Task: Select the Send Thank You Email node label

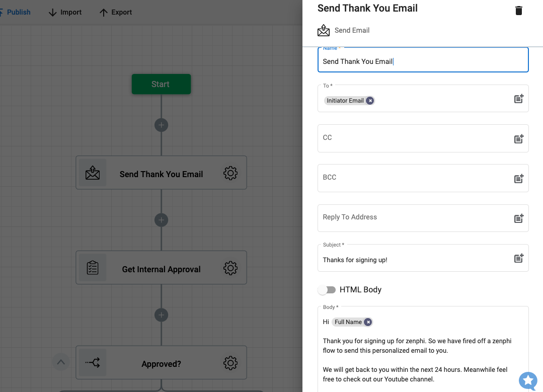Action: pos(161,174)
